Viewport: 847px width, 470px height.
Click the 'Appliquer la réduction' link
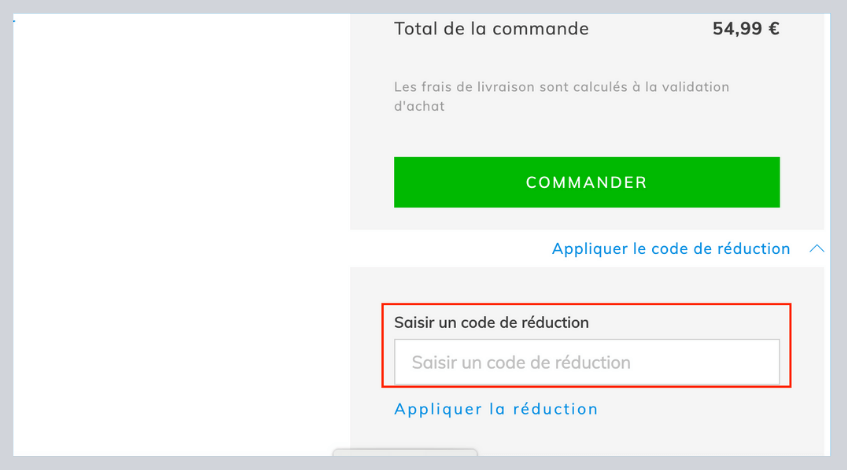pyautogui.click(x=496, y=409)
